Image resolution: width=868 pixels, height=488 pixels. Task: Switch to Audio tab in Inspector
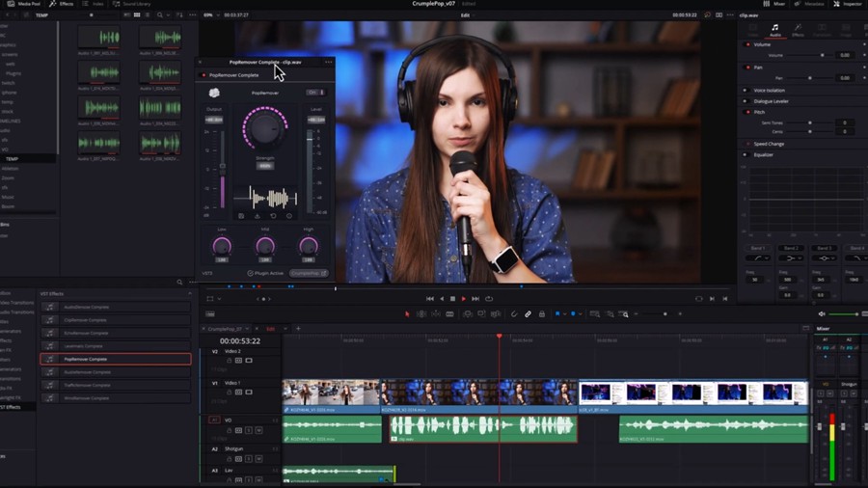coord(775,30)
